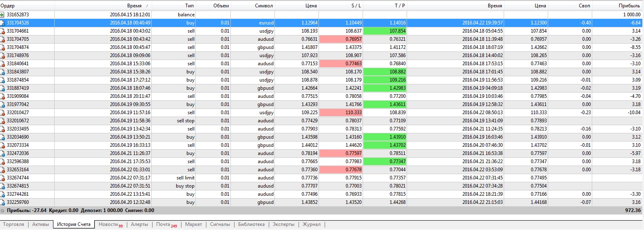The image size is (644, 230).
Task: Sort by the T / P column header
Action: click(x=385, y=6)
